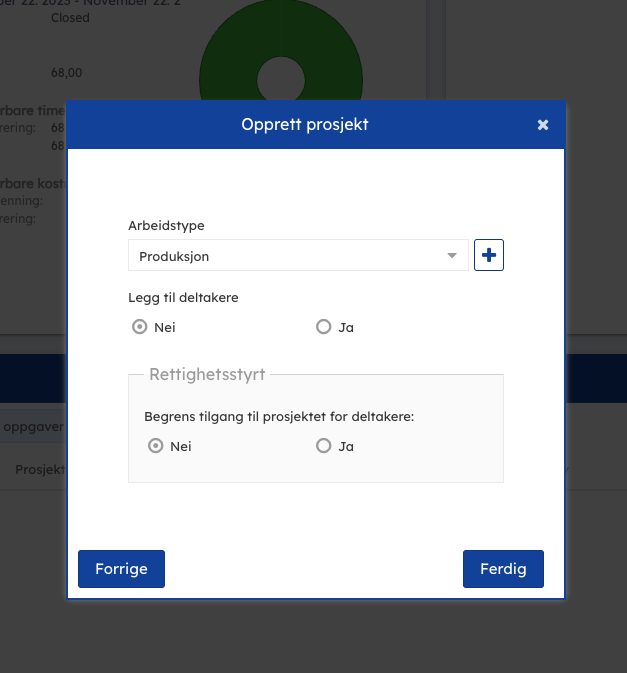Viewport: 627px width, 673px height.
Task: Click the Arbeidstype field label
Action: point(166,226)
